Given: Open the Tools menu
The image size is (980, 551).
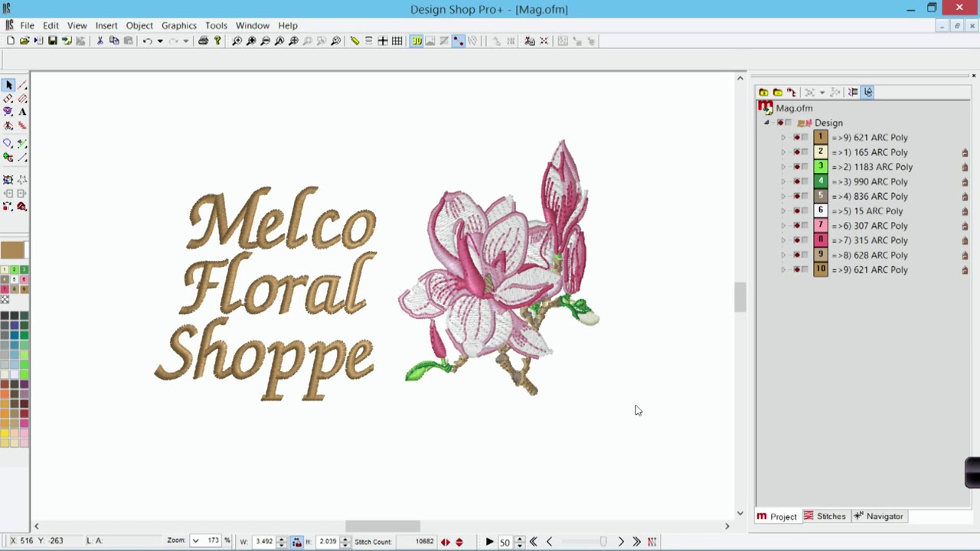Looking at the screenshot, I should tap(216, 25).
